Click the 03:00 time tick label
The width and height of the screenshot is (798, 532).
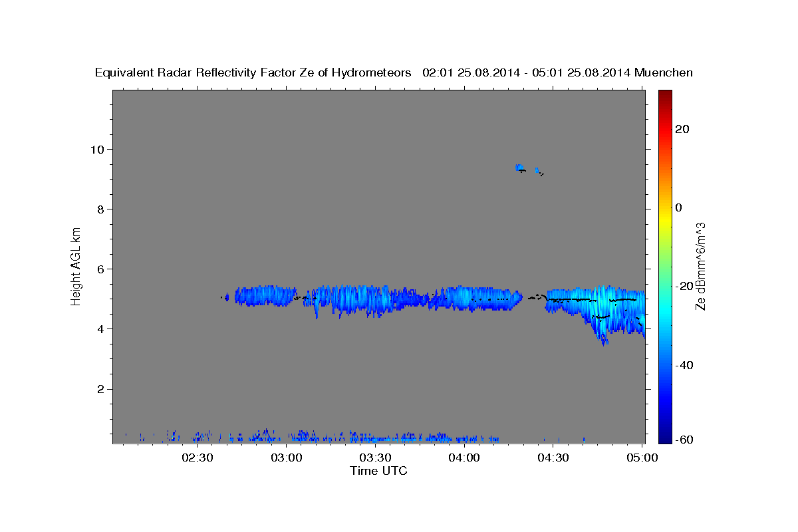click(x=287, y=458)
